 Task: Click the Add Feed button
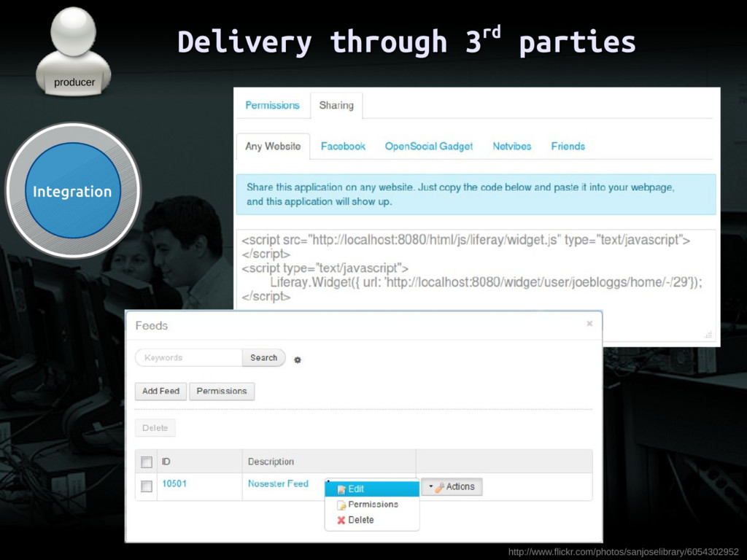(x=160, y=391)
